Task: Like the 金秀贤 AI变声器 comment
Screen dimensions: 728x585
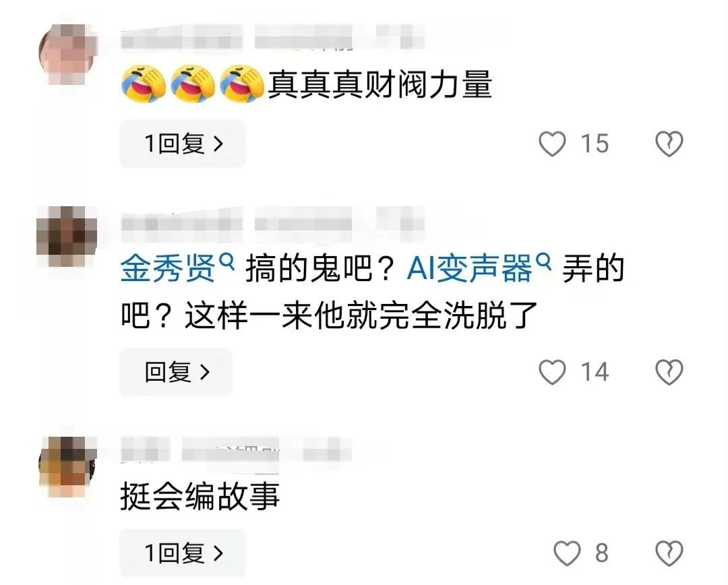Action: (x=552, y=372)
